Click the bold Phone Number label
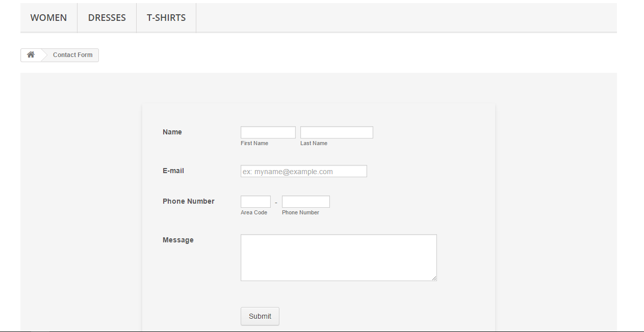644x332 pixels. tap(189, 201)
